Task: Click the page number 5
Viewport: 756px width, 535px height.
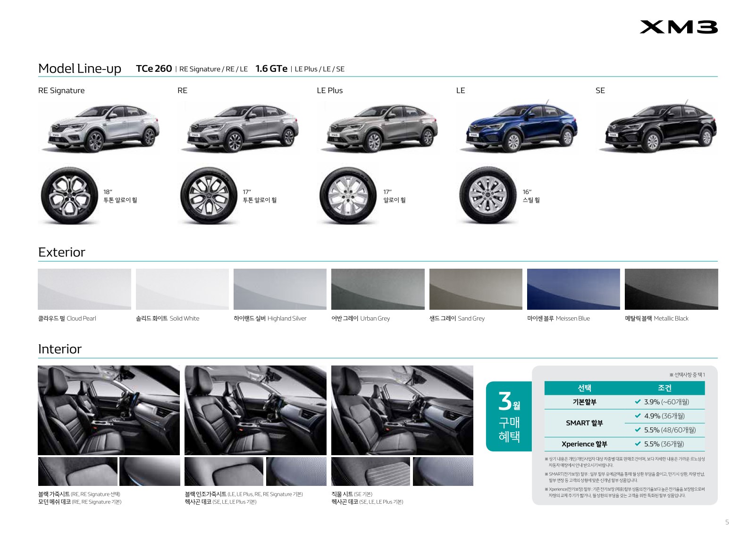Action: pos(727,522)
